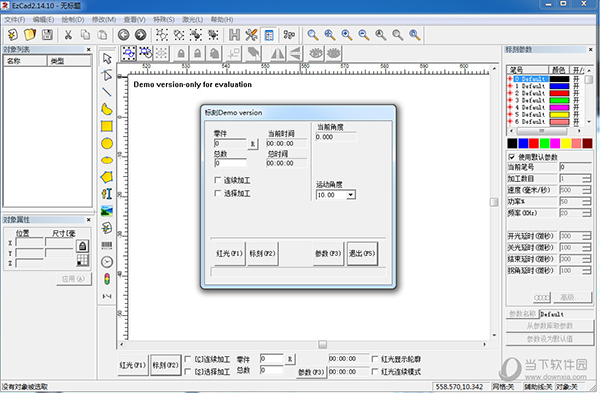Enable 选择加工 checkbox in the dialog

(x=217, y=193)
